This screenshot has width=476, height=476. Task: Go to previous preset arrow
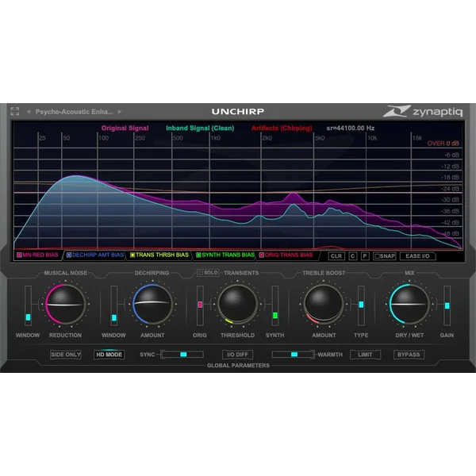coord(29,112)
